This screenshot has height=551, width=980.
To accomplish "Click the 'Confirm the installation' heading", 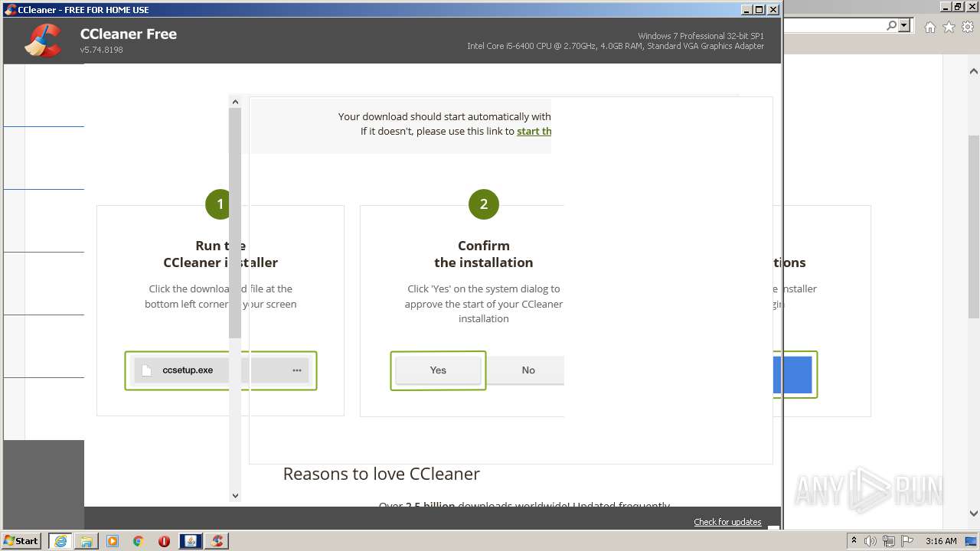I will [484, 254].
